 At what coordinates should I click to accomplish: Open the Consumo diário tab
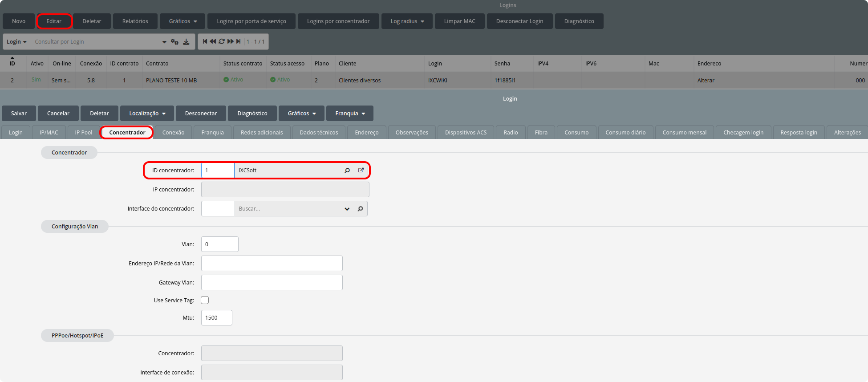tap(625, 133)
